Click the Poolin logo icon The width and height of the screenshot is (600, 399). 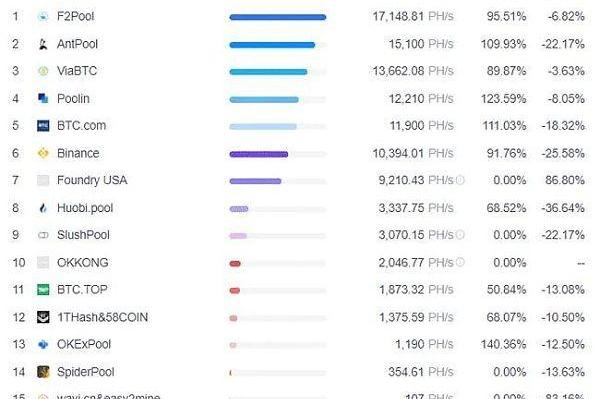click(43, 99)
